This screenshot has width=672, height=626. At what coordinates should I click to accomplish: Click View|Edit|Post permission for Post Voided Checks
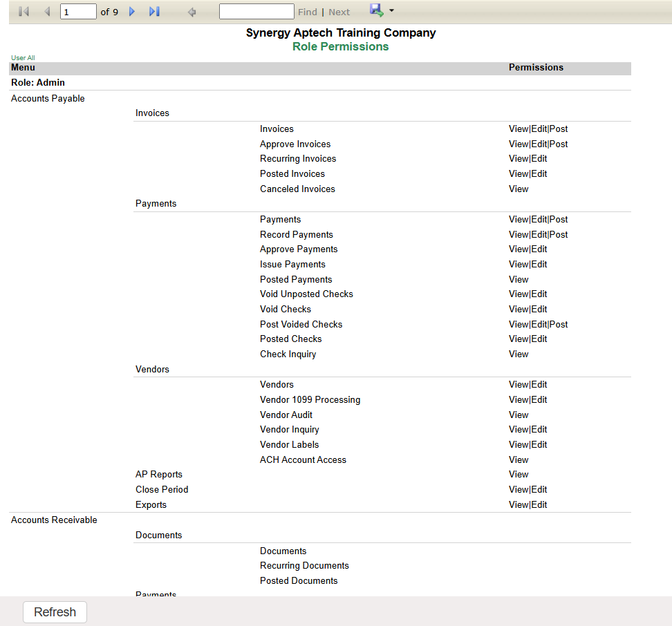click(x=539, y=324)
